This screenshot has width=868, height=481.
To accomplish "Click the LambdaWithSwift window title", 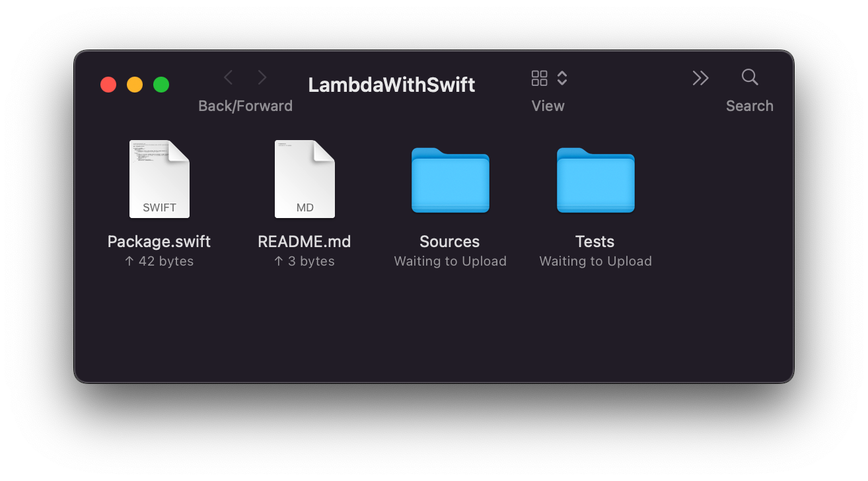I will pos(392,85).
